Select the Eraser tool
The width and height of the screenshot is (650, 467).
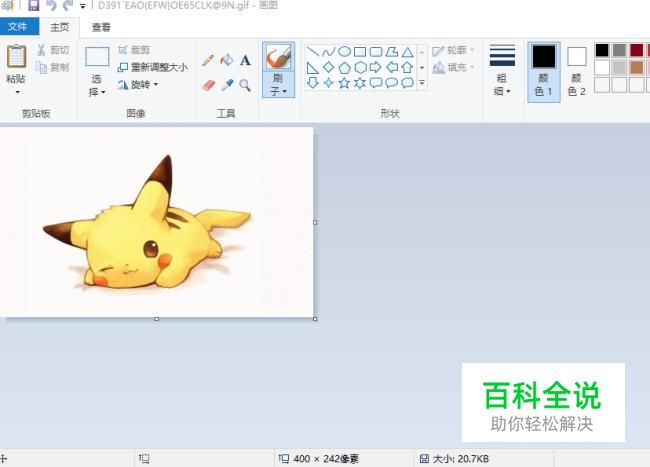(209, 85)
